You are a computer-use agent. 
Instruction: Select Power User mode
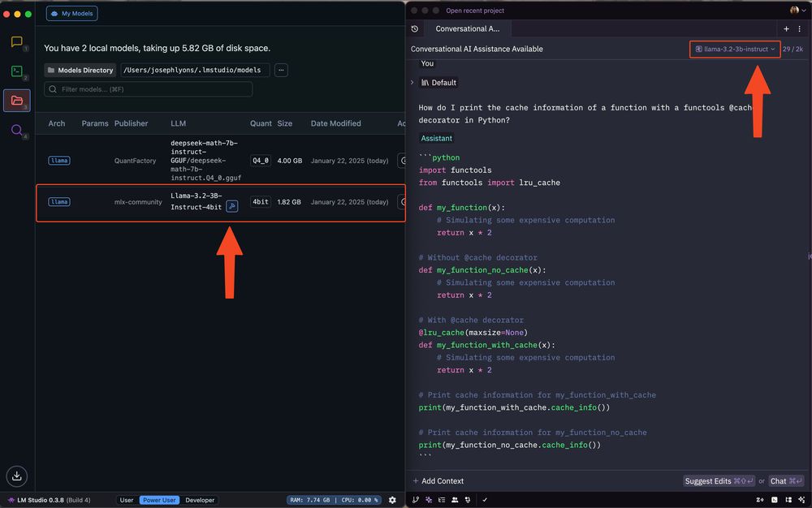(159, 500)
